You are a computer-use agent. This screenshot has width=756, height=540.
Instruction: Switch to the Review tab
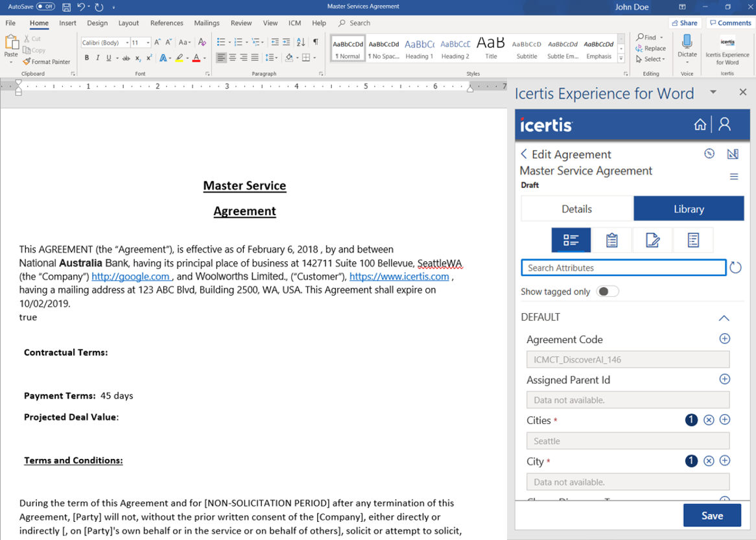pyautogui.click(x=241, y=23)
